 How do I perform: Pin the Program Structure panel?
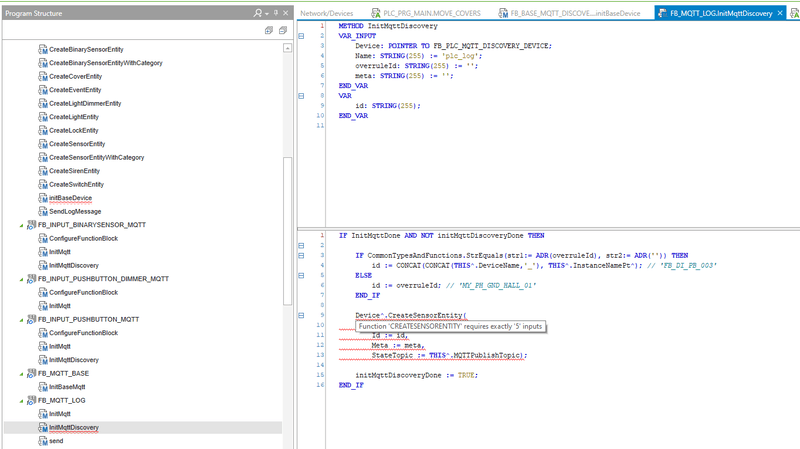click(276, 13)
